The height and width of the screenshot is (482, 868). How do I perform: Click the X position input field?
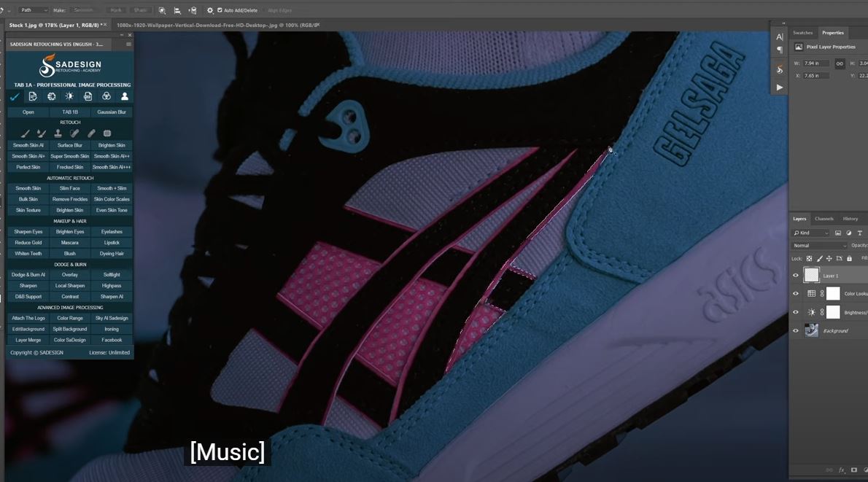pyautogui.click(x=816, y=76)
